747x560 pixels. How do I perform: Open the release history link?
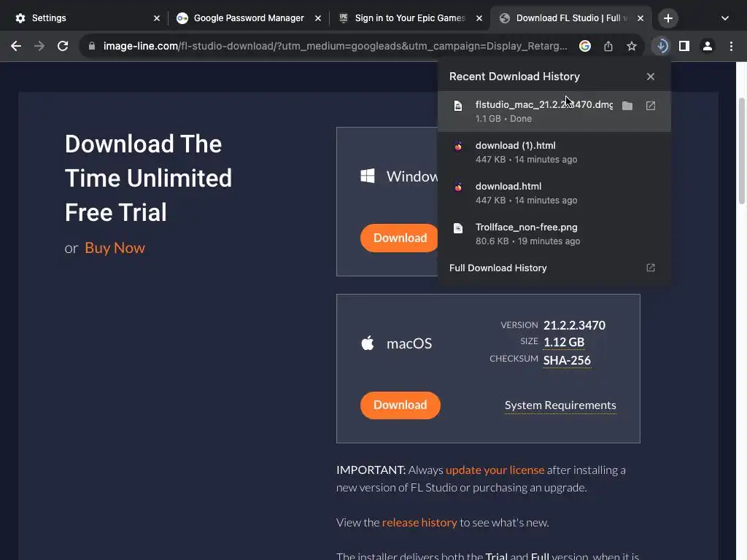419,522
